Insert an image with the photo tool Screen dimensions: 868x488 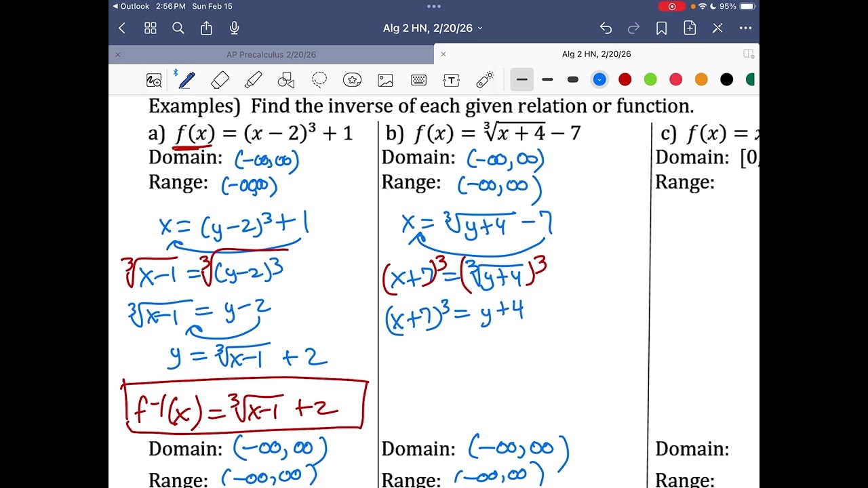tap(385, 80)
